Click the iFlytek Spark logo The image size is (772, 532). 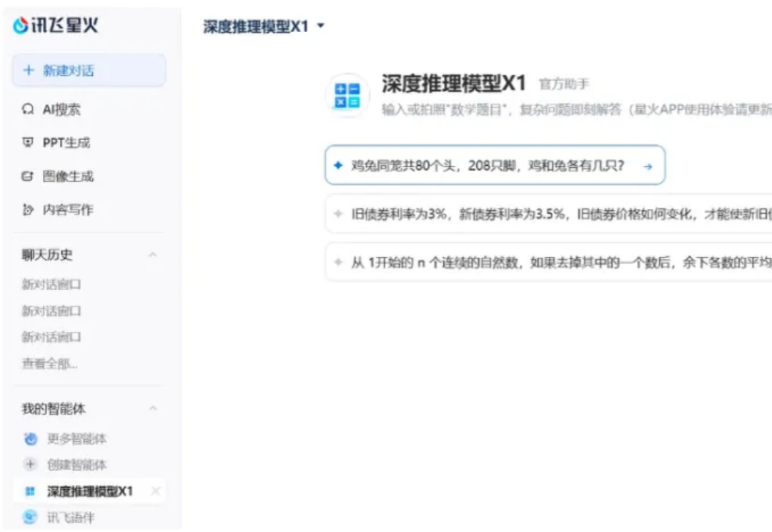(x=55, y=24)
